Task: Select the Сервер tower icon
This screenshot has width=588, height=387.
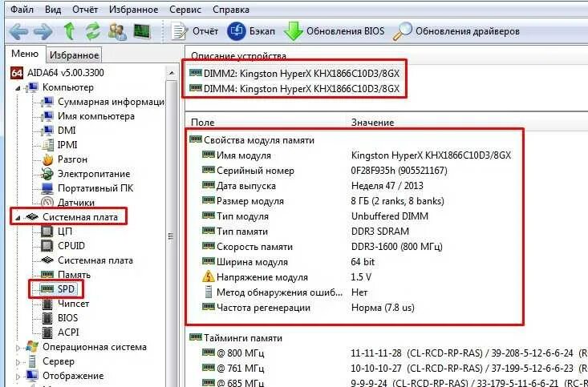Action: (x=32, y=361)
